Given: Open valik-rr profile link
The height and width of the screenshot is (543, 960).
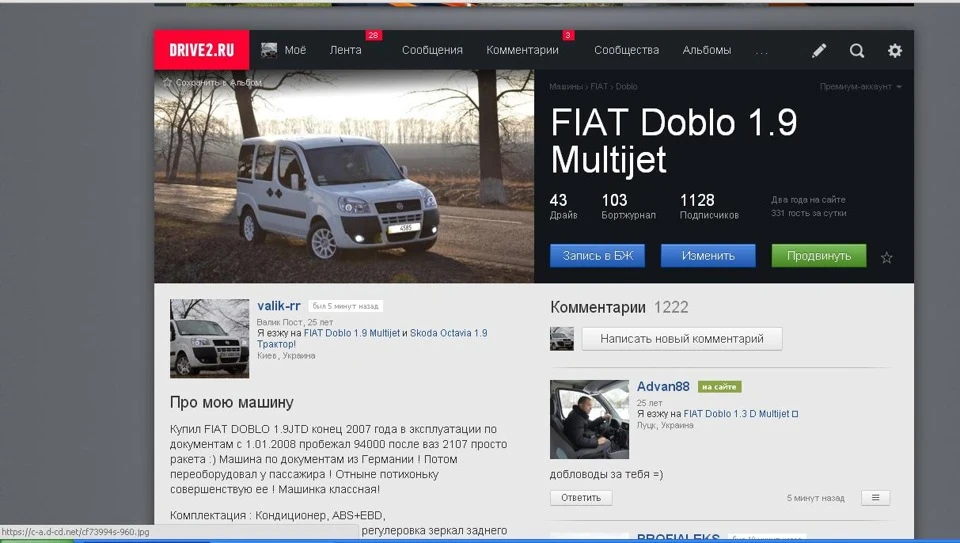Looking at the screenshot, I should coord(279,305).
